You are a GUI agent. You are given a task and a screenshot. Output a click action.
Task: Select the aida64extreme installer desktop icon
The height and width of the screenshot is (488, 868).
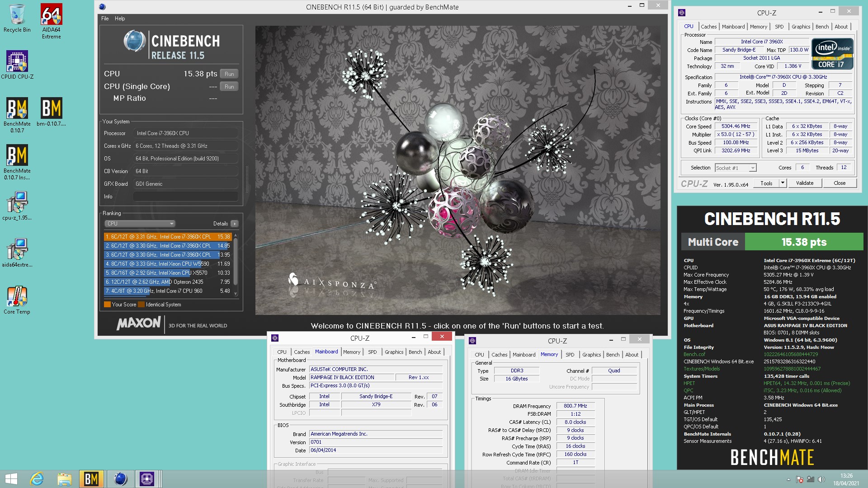17,253
